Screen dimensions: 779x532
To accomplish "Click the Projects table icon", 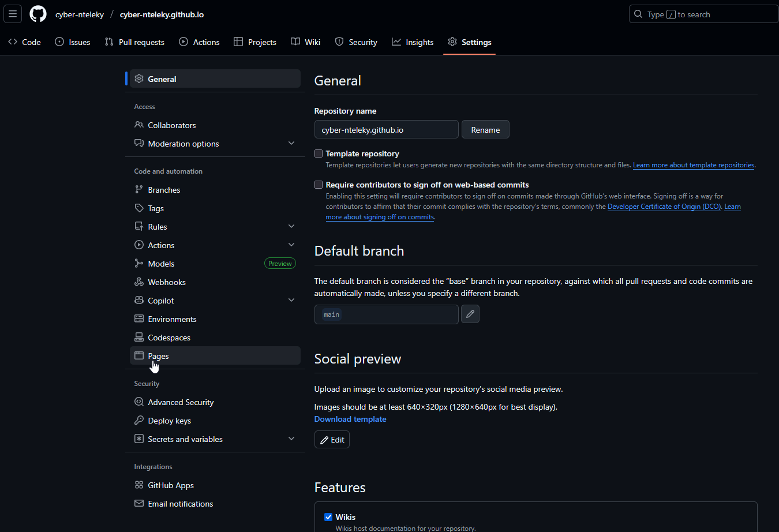I will coord(238,42).
